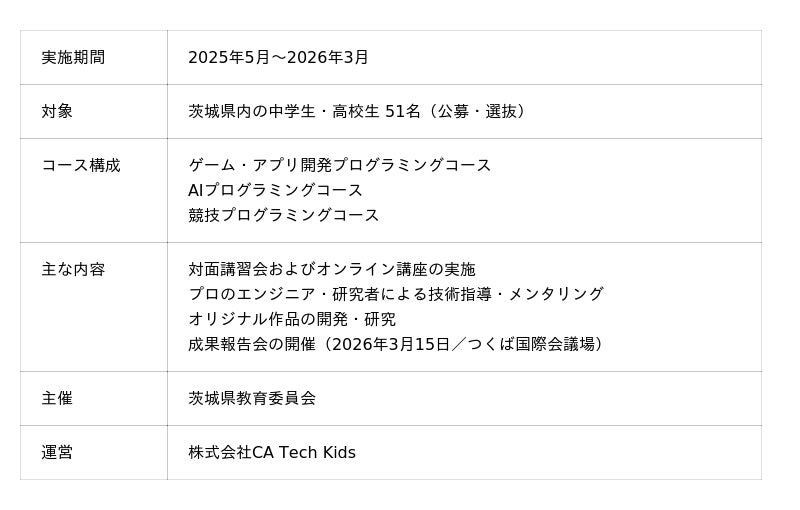Click the オリジナル作品の開発・研究 line
Viewport: 800px width, 510px height.
click(292, 319)
